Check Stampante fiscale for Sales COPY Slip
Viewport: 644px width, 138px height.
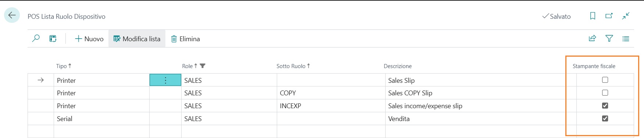point(605,93)
